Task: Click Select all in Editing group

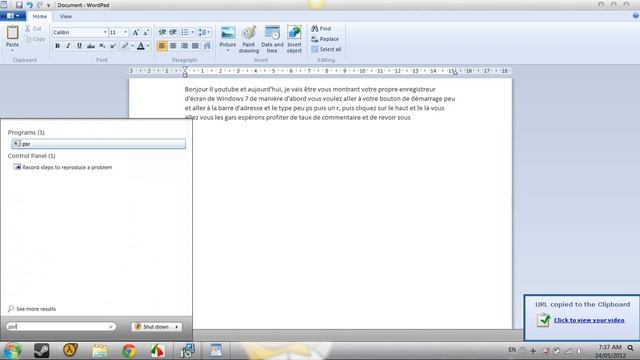Action: 326,49
